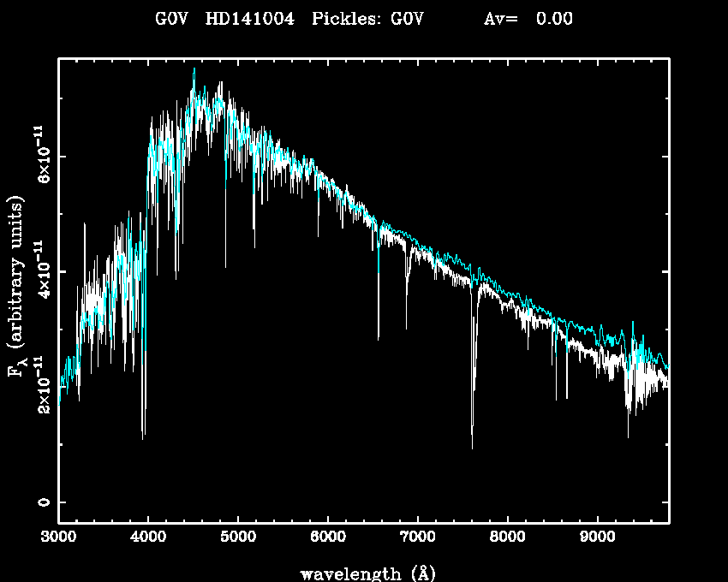728x582 pixels.
Task: Click the 7000 x-axis tick label
Action: click(418, 537)
